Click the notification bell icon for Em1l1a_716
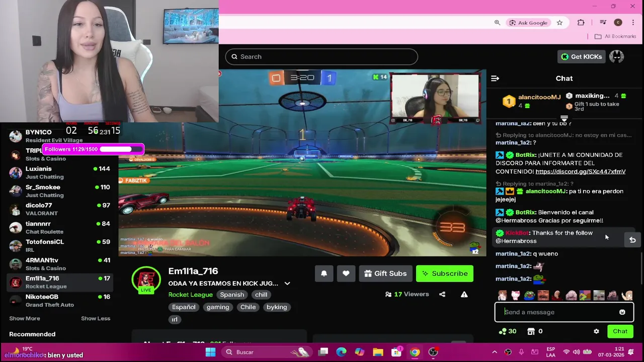Image resolution: width=644 pixels, height=362 pixels. coord(324,274)
